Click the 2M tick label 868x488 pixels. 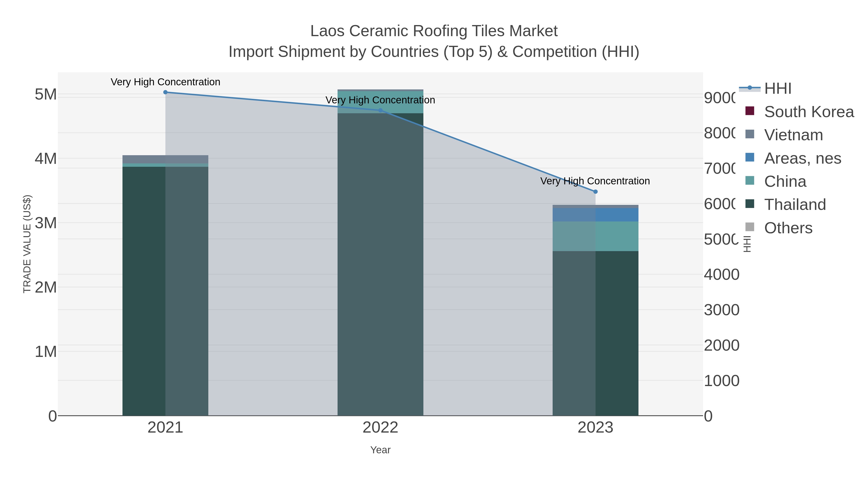(x=46, y=287)
